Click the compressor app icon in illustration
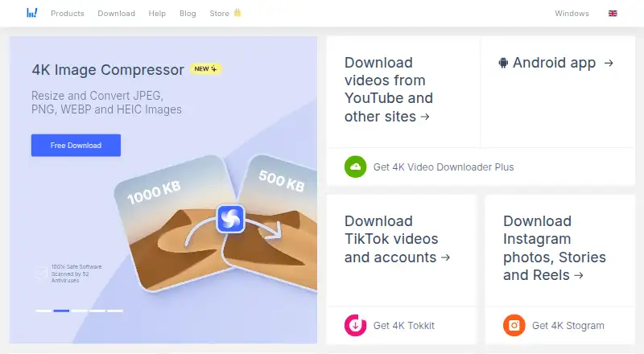 (x=230, y=219)
